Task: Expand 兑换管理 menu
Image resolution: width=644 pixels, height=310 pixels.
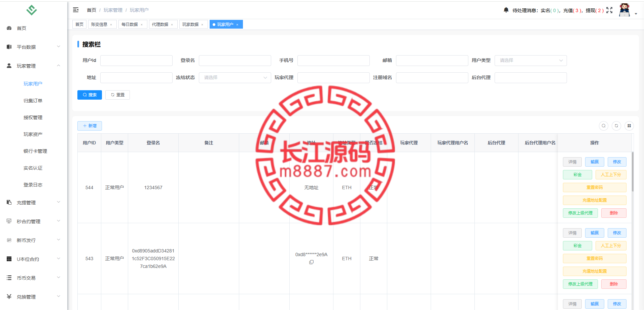Action: (x=34, y=297)
